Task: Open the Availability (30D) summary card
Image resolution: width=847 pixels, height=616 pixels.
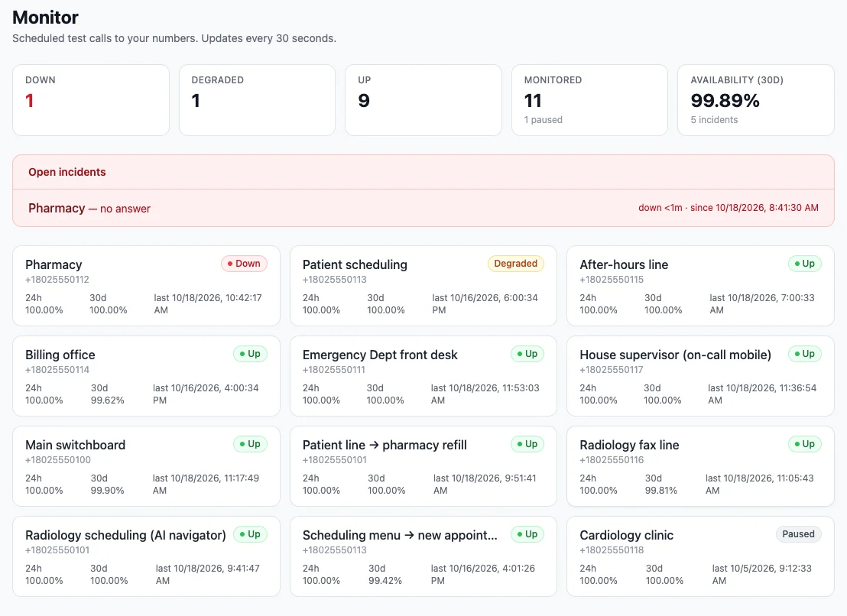Action: click(x=756, y=100)
